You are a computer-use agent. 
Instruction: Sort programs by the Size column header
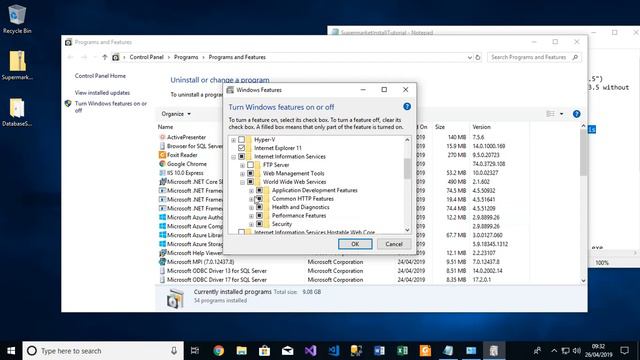coord(440,127)
